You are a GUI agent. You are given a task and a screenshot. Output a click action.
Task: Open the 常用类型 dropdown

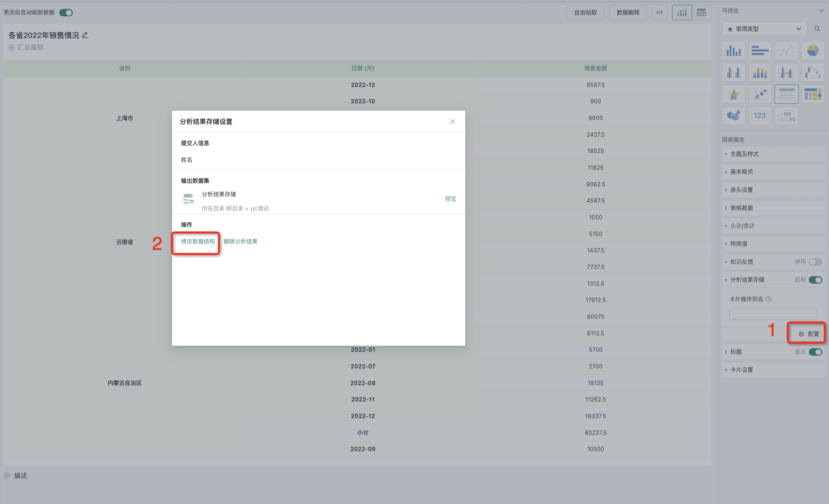[764, 29]
